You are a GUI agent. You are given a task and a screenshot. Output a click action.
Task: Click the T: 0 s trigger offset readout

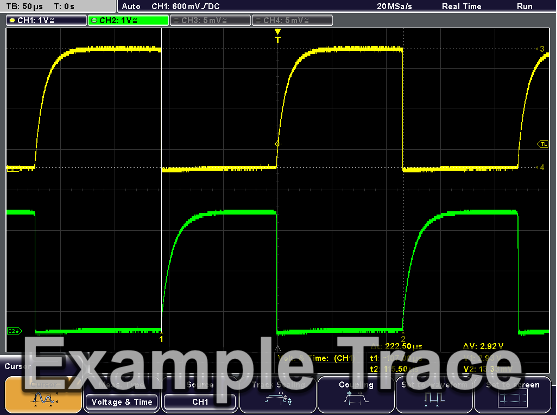pos(64,6)
